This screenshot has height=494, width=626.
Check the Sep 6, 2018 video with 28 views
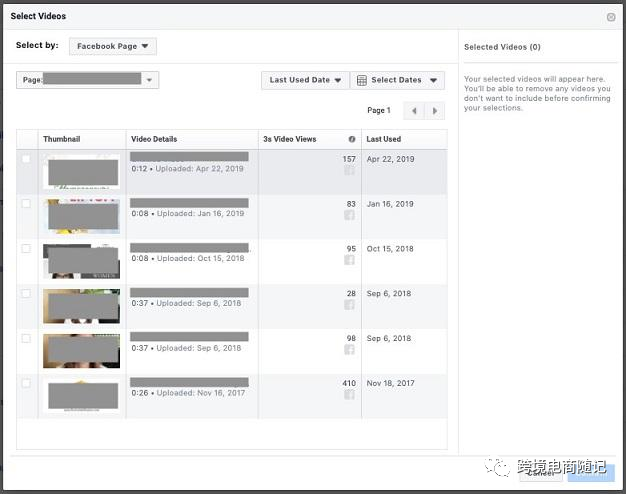click(x=26, y=294)
